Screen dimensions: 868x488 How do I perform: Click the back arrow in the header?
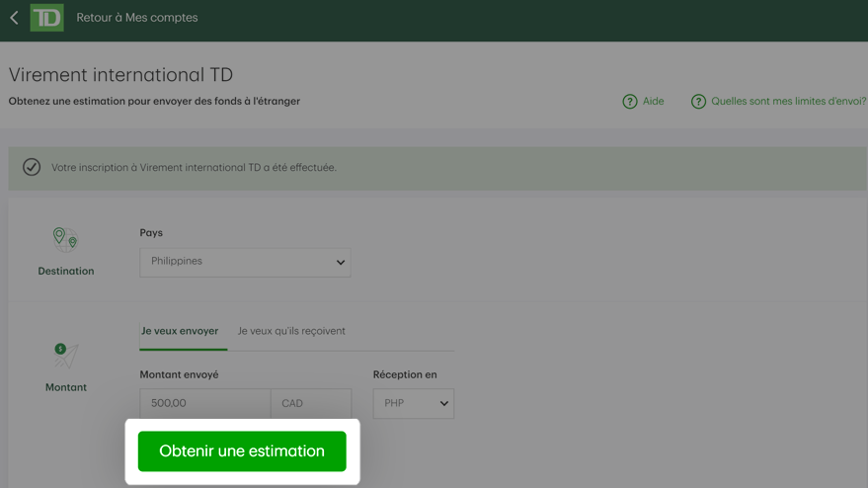[x=15, y=18]
